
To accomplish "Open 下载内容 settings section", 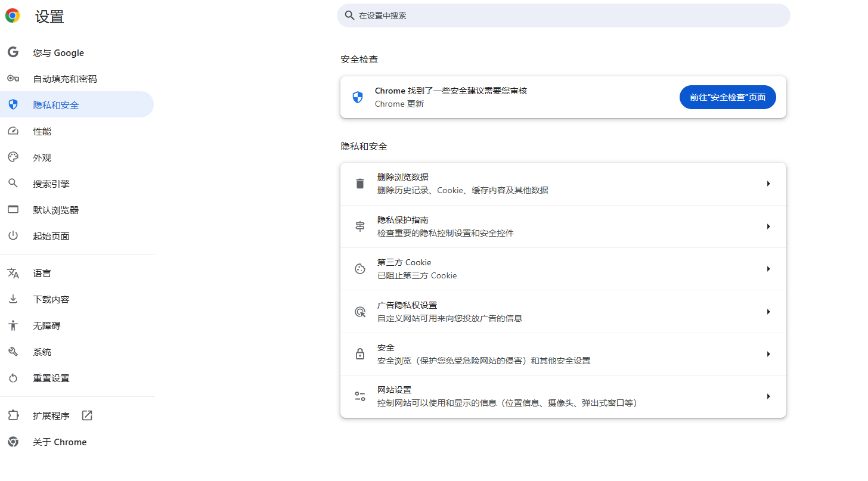I will 77,299.
